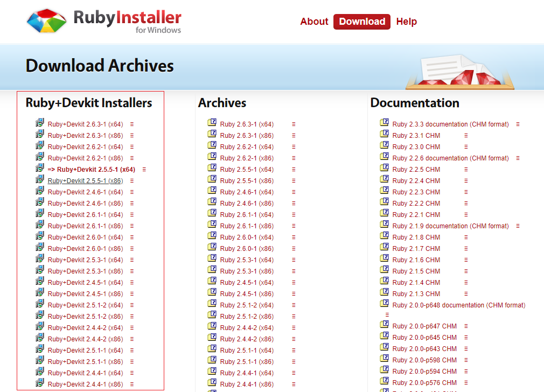Click help-file icon beside Ruby 2.2.5 CHM

pyautogui.click(x=384, y=168)
